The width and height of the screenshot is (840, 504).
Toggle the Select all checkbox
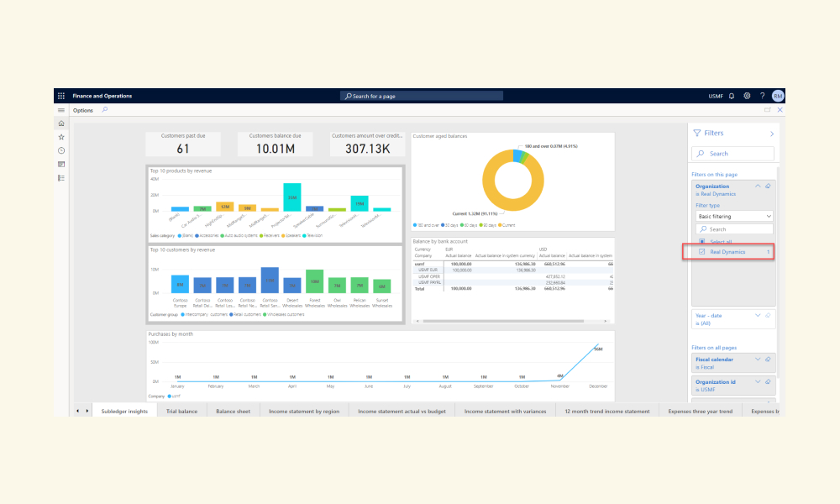point(701,242)
